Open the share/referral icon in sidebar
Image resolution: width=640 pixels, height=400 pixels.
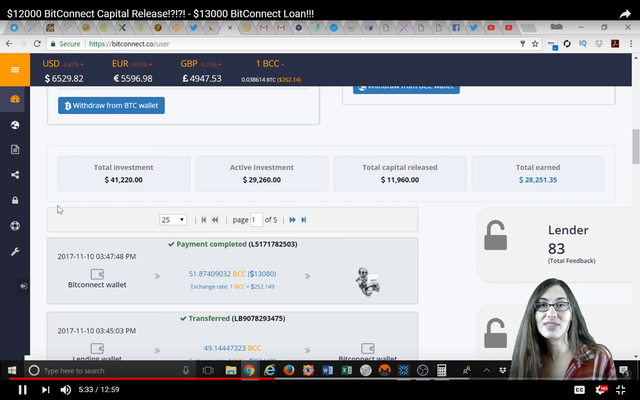pos(15,175)
